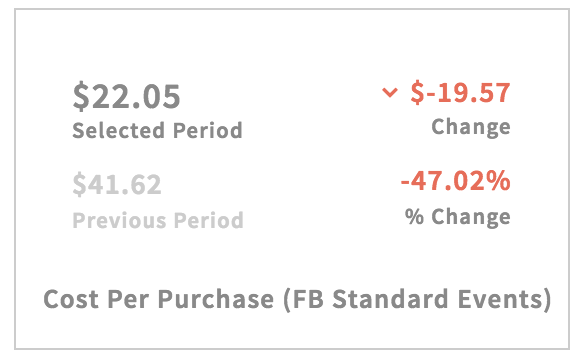Click the (FB Standard Events) title text

417,299
